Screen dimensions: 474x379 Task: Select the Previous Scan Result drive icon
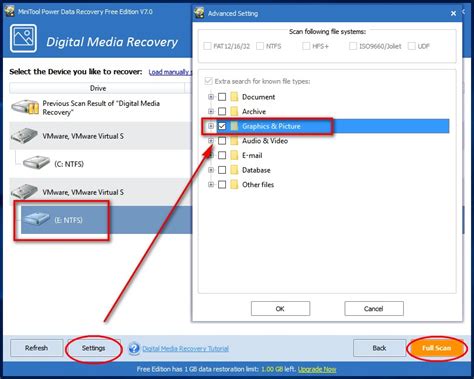coord(25,107)
